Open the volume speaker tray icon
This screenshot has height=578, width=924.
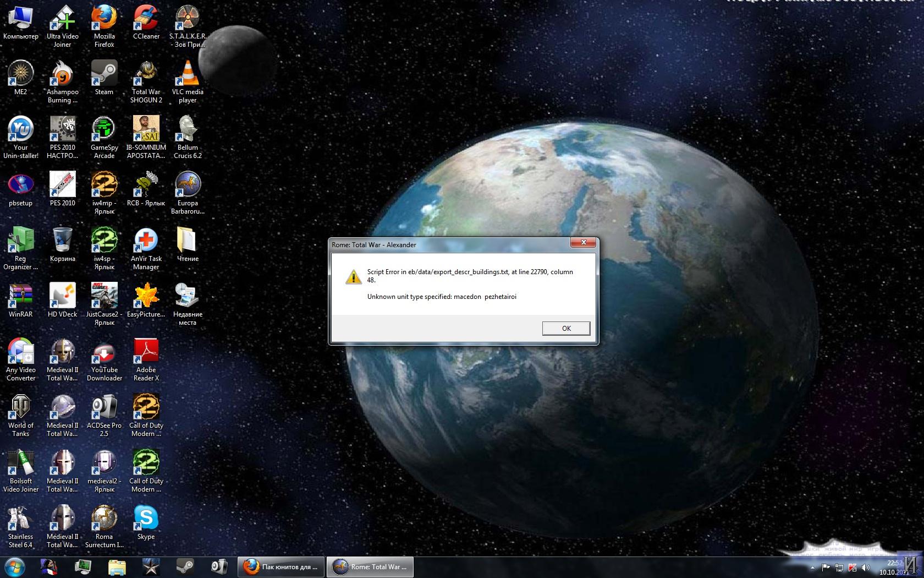coord(866,567)
